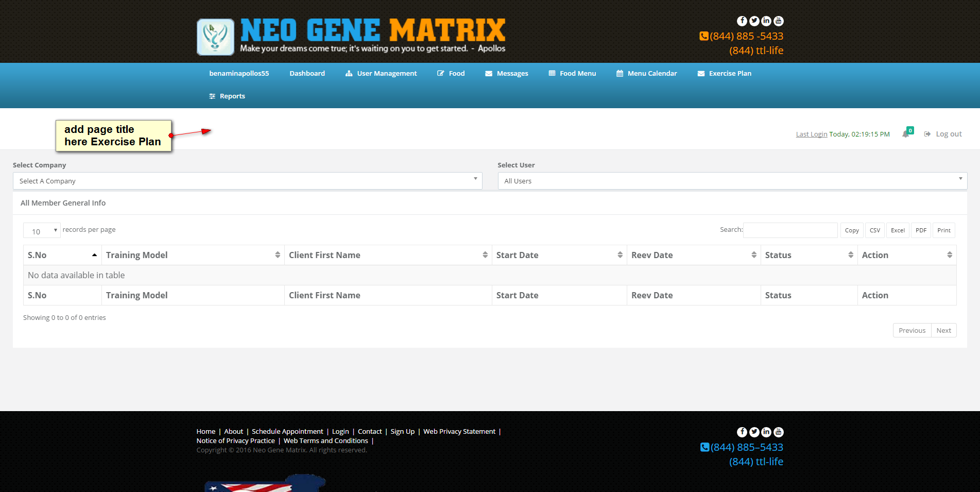Click the footer (844) ttl-life number
This screenshot has height=492, width=980.
[x=757, y=462]
